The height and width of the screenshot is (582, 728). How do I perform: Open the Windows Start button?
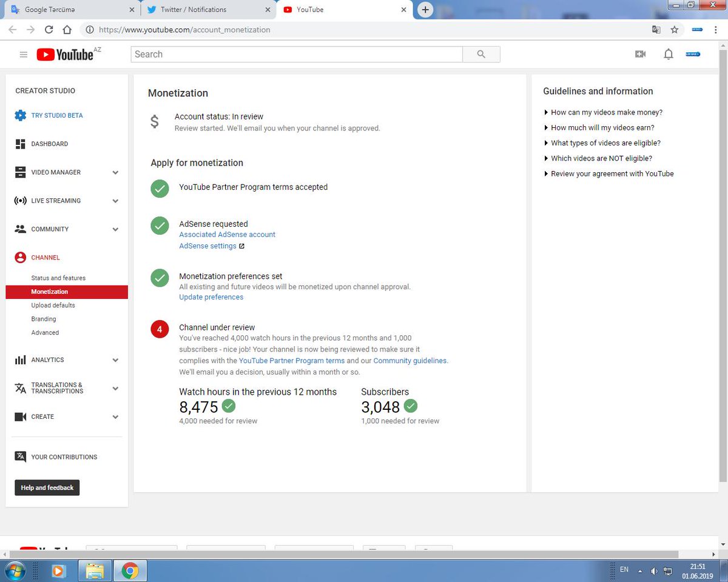point(15,570)
